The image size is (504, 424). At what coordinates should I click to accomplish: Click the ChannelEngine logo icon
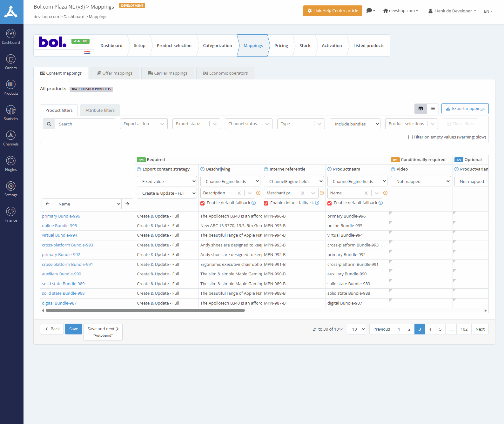tap(11, 12)
